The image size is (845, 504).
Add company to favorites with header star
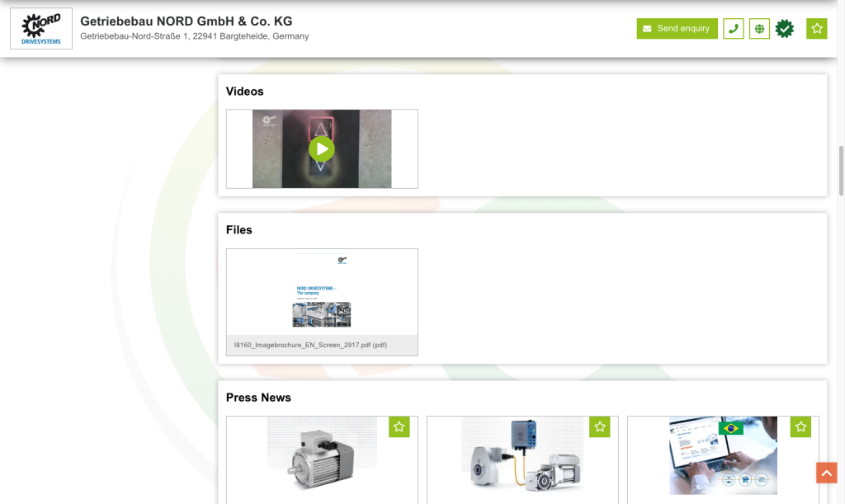tap(816, 29)
